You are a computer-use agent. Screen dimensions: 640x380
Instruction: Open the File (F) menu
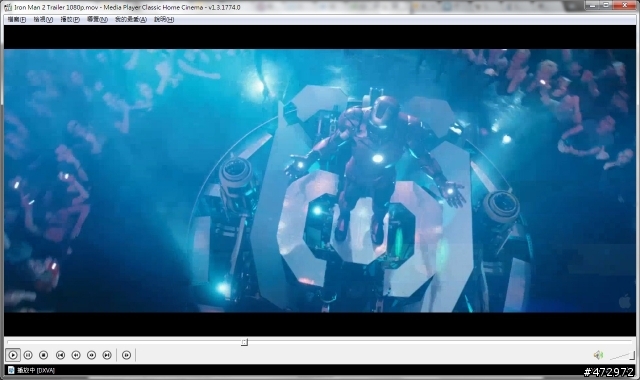pyautogui.click(x=17, y=20)
